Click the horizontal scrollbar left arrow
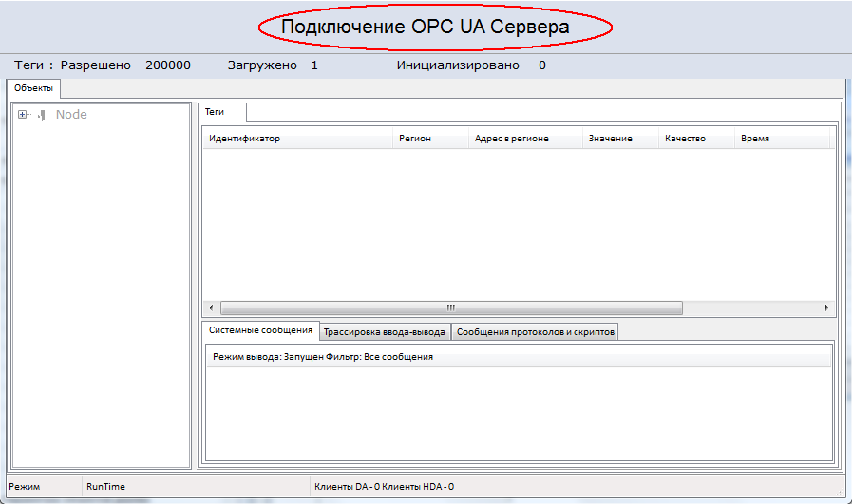 [211, 308]
